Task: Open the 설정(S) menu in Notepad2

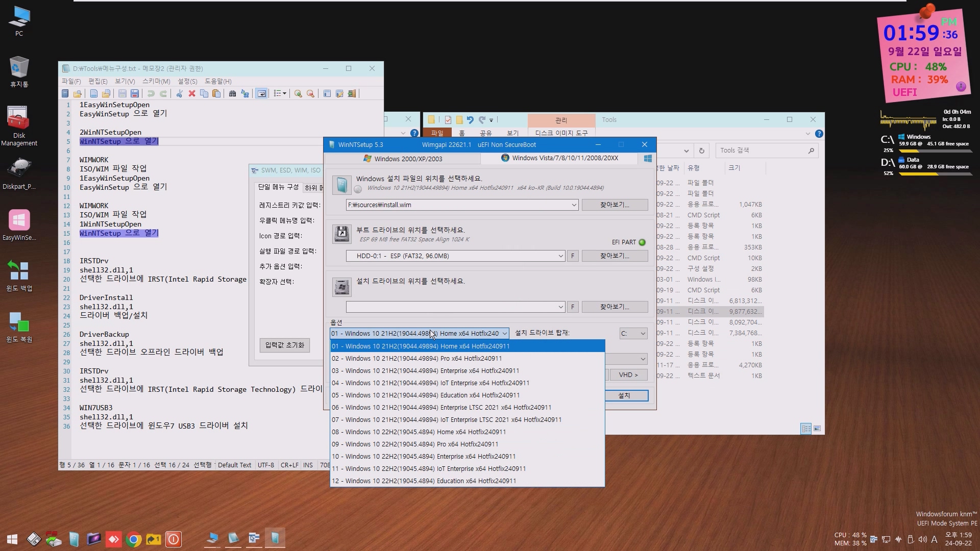Action: [187, 81]
